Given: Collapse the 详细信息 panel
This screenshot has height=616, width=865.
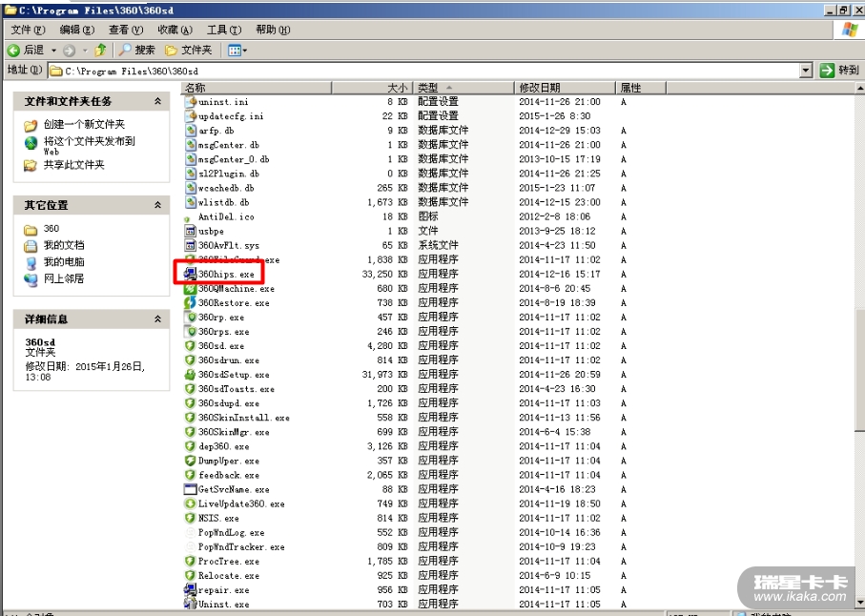Looking at the screenshot, I should pyautogui.click(x=157, y=318).
